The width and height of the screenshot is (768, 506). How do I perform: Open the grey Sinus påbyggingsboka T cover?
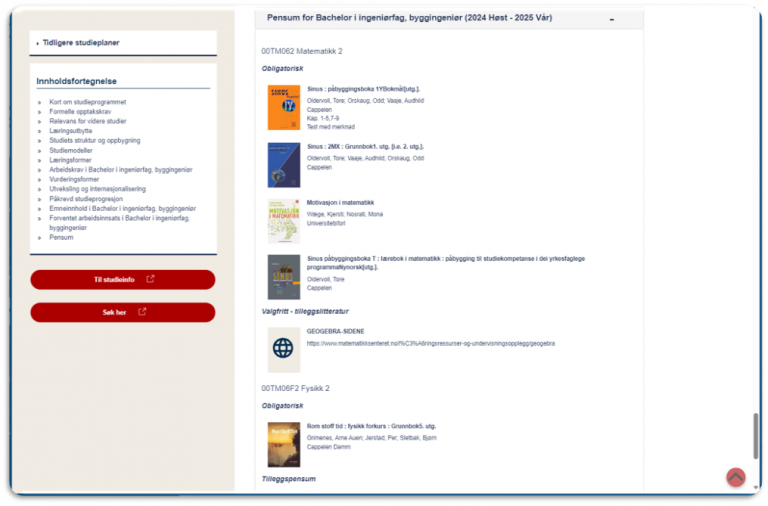pyautogui.click(x=283, y=277)
